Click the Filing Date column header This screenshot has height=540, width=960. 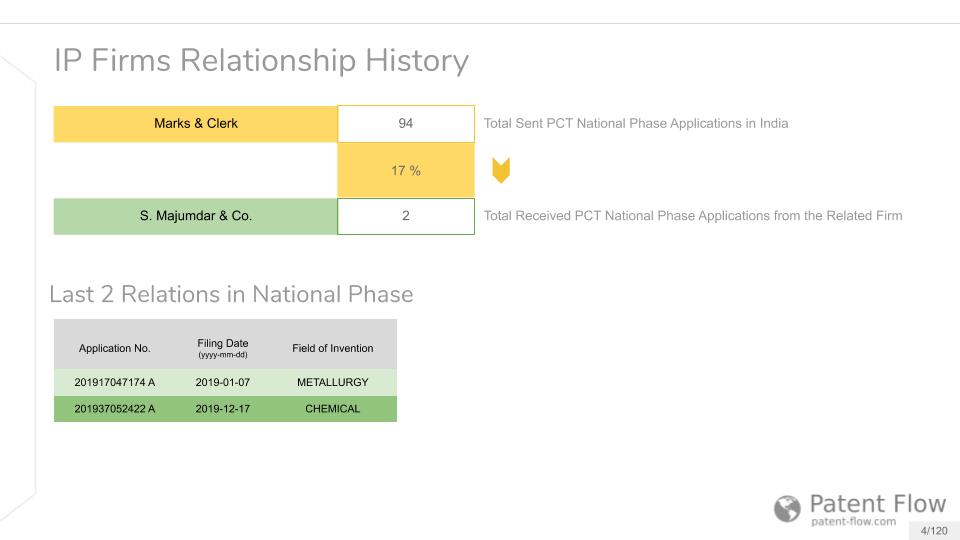[223, 347]
